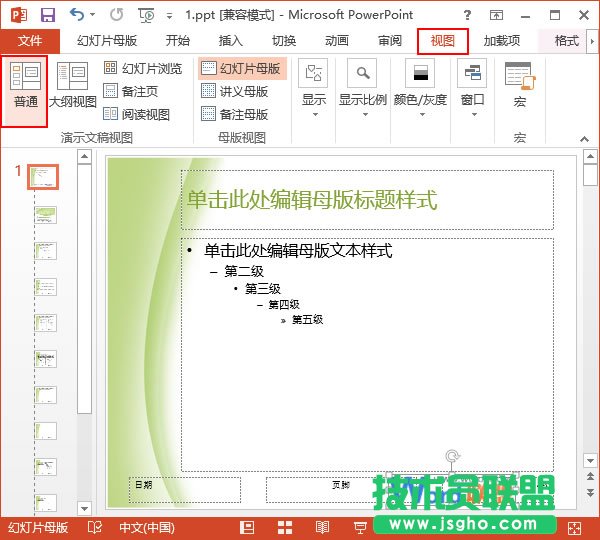Viewport: 600px width, 540px height.
Task: Undo the last action
Action: click(x=77, y=15)
